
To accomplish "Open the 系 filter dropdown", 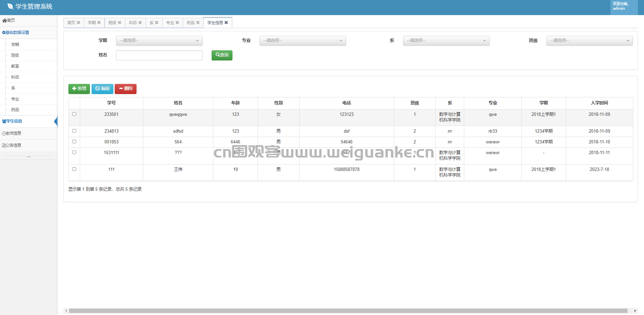I will [446, 41].
